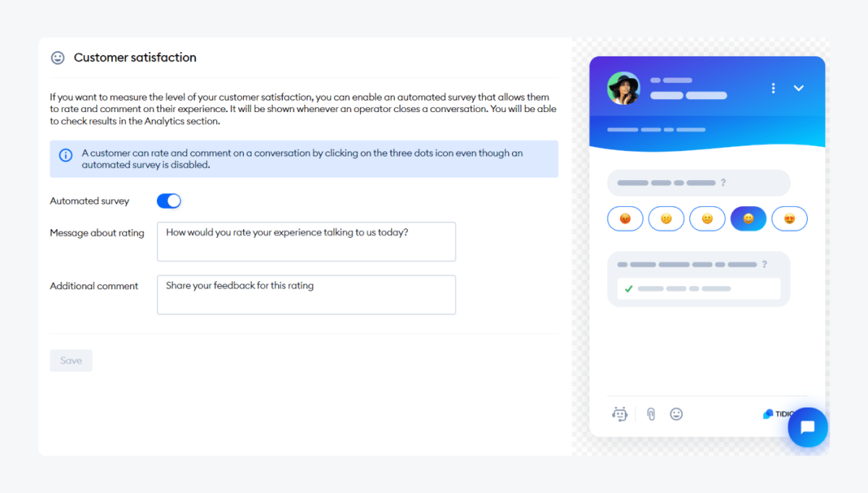Select the angry emoji rating
The image size is (868, 493).
tap(625, 218)
